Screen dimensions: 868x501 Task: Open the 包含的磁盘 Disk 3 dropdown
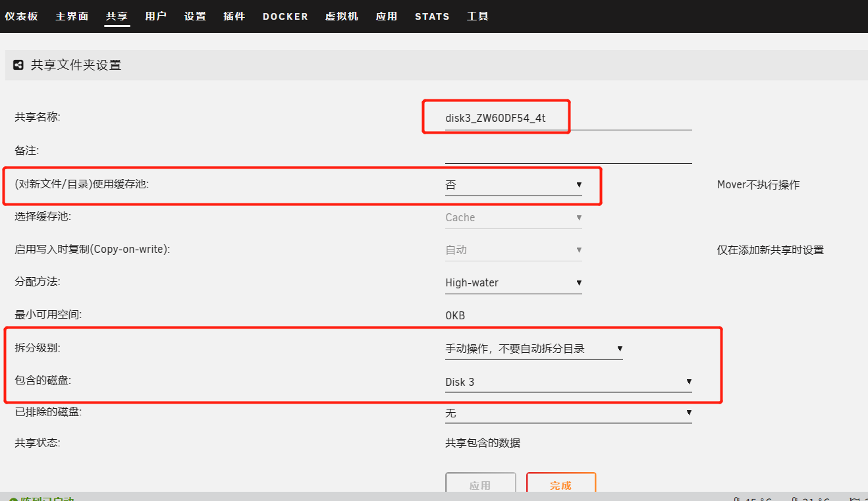568,382
